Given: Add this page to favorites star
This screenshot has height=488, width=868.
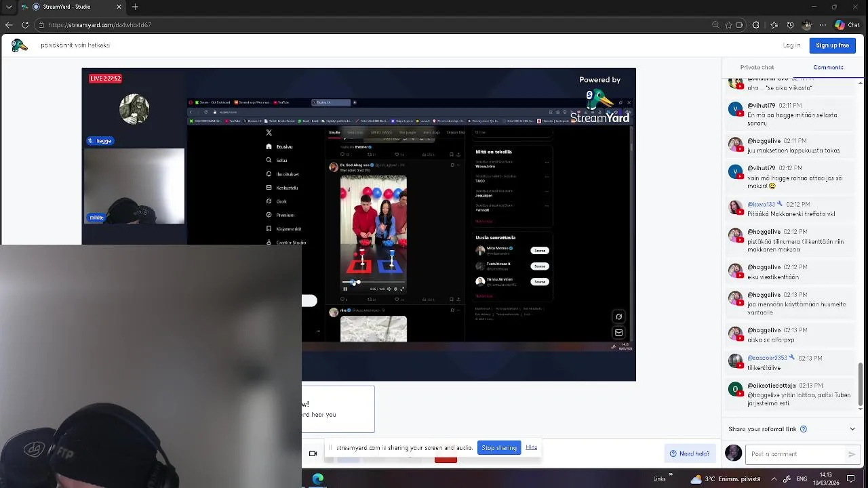Looking at the screenshot, I should click(x=728, y=25).
